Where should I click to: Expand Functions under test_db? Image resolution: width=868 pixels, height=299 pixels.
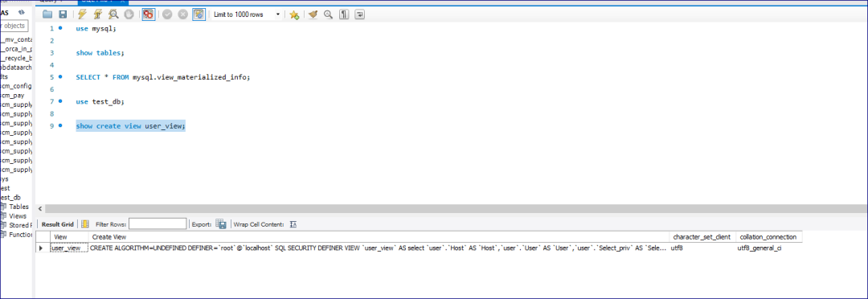pyautogui.click(x=20, y=234)
